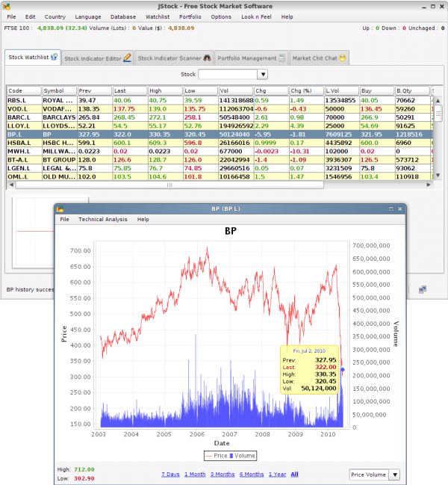
Task: Open the File menu in main window
Action: click(x=11, y=16)
